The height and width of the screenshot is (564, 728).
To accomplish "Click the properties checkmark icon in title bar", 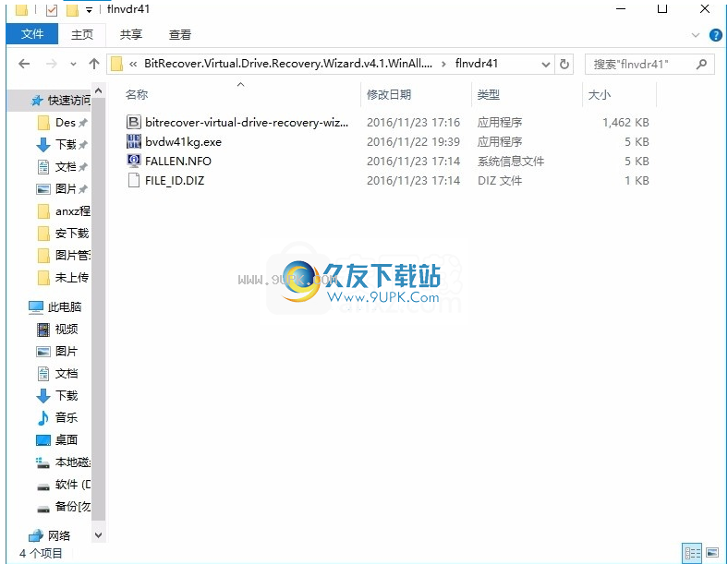I will click(52, 9).
